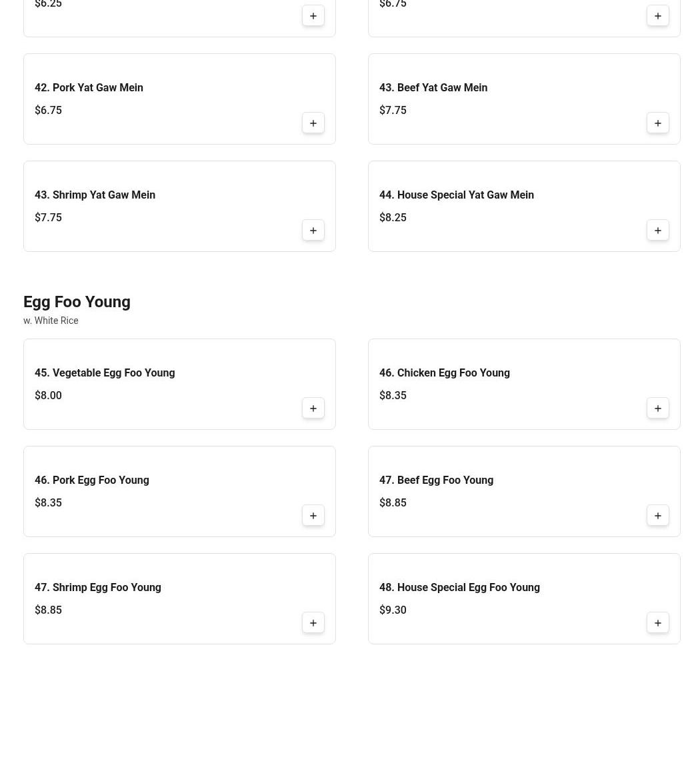The height and width of the screenshot is (763, 700).
Task: Add House Special Yat Gaw Mein
Action: 657,231
